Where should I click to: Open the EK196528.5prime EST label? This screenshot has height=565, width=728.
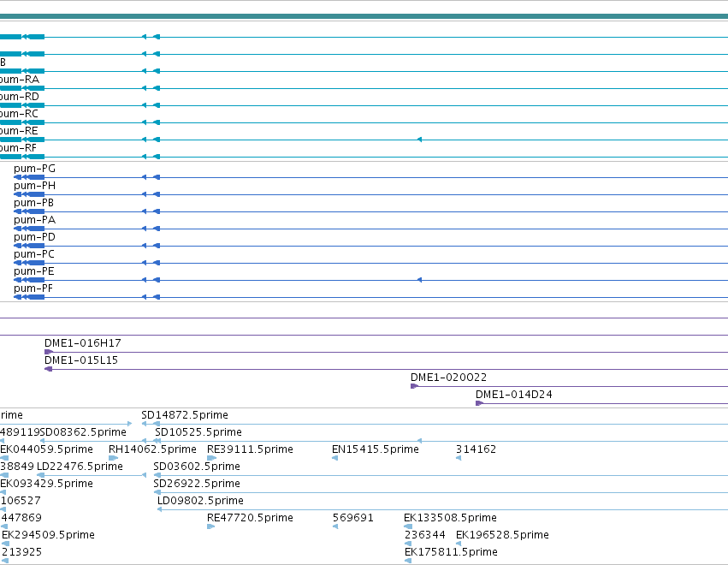(502, 535)
